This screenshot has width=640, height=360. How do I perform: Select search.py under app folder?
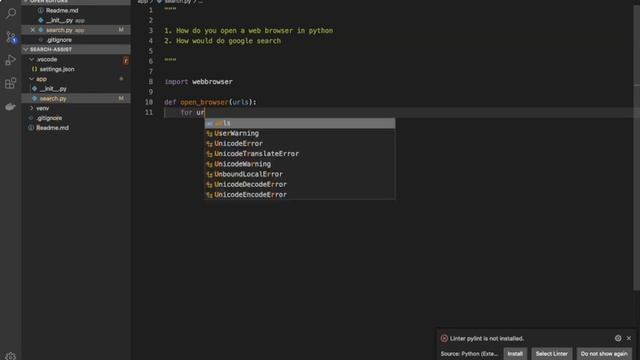(x=76, y=98)
